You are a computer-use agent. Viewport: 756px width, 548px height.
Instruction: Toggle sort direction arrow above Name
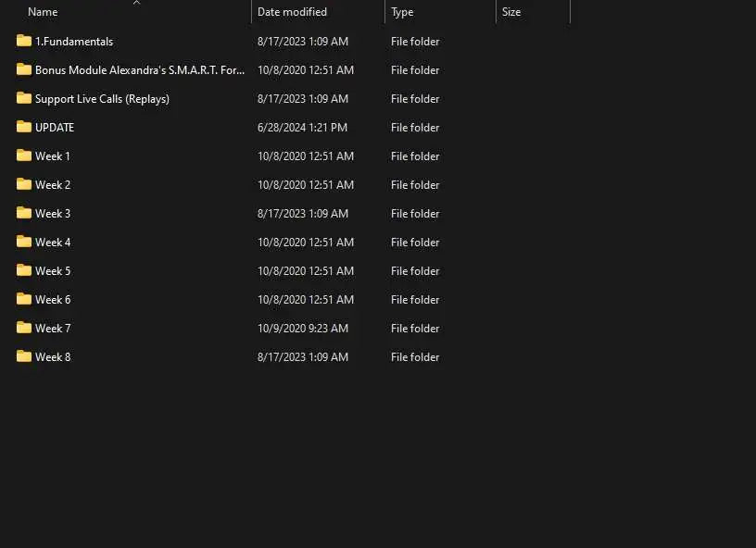pos(136,3)
